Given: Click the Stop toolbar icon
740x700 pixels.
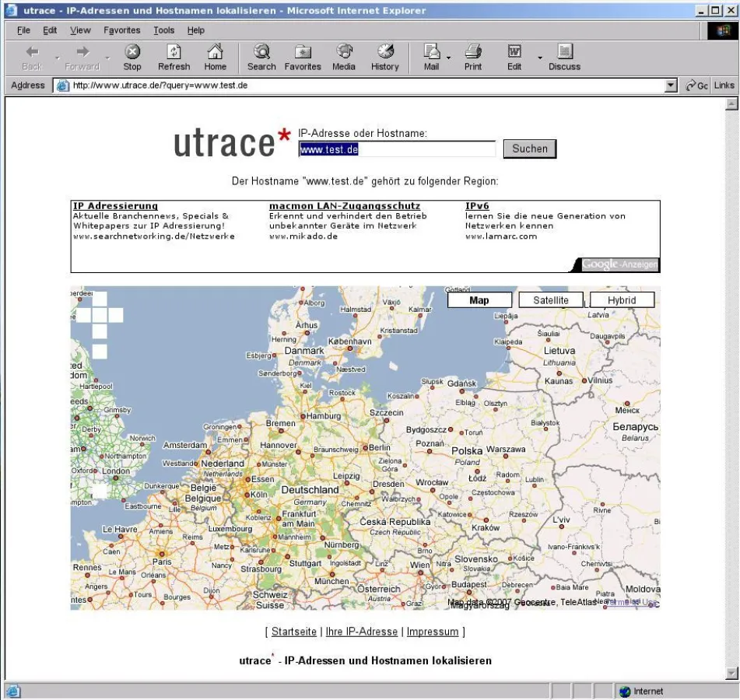Looking at the screenshot, I should (132, 52).
